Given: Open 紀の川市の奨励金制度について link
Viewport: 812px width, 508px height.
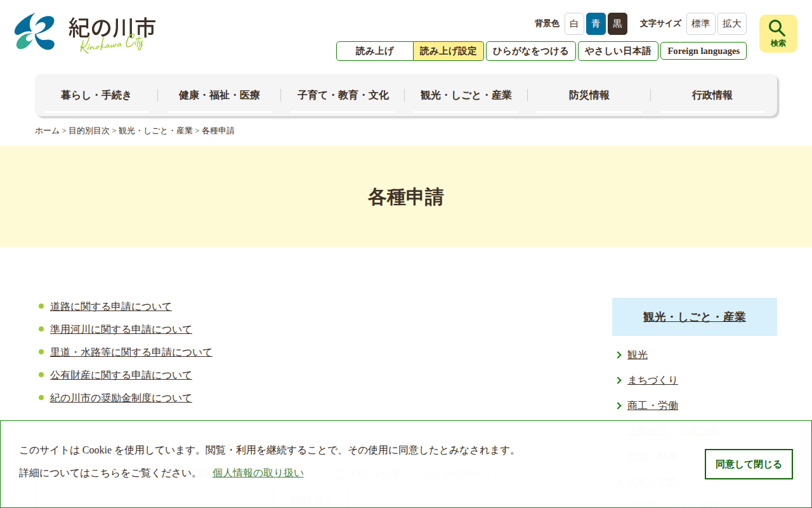Looking at the screenshot, I should click(x=121, y=398).
